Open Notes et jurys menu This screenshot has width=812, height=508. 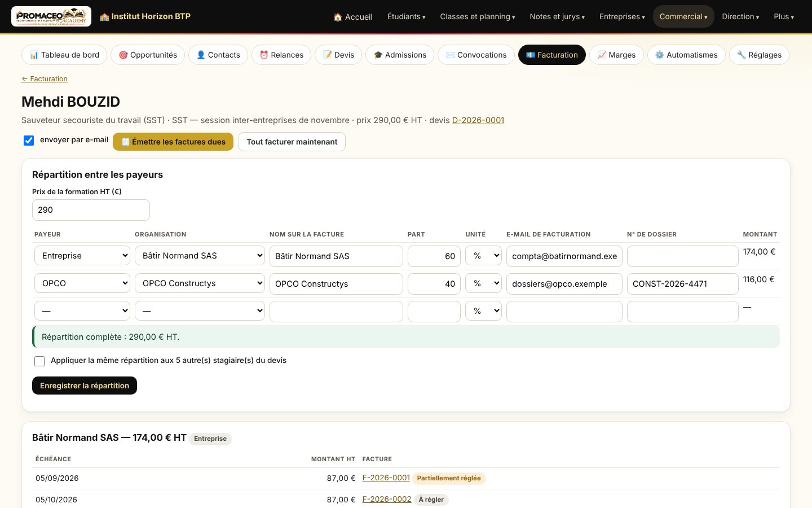pos(557,16)
